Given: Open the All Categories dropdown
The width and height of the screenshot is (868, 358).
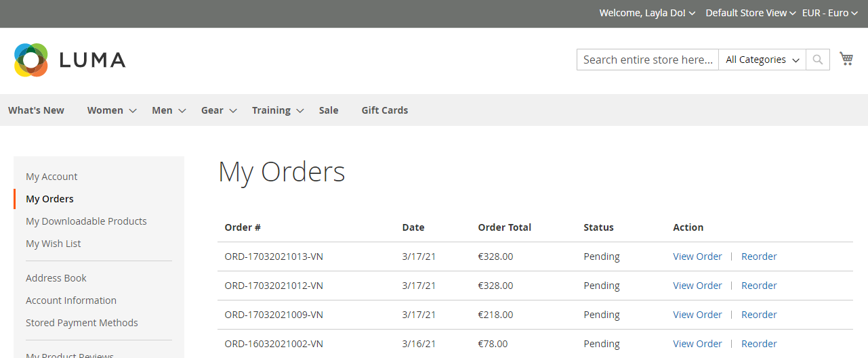Looking at the screenshot, I should pos(762,60).
